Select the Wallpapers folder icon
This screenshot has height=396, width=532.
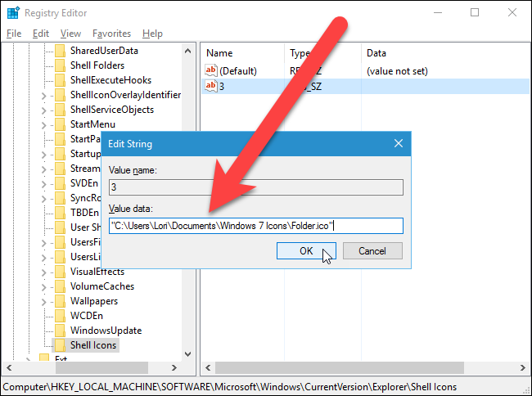(60, 301)
